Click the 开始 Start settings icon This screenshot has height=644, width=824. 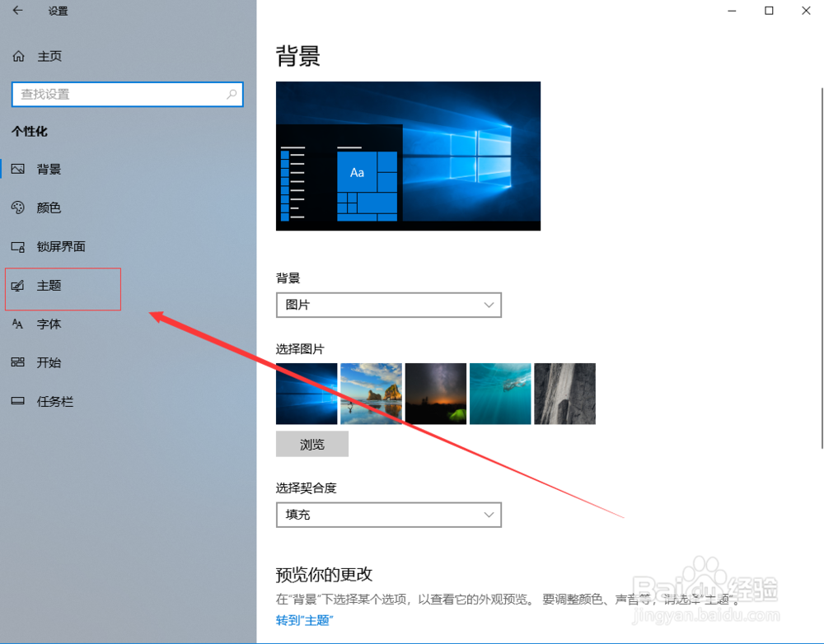(19, 363)
